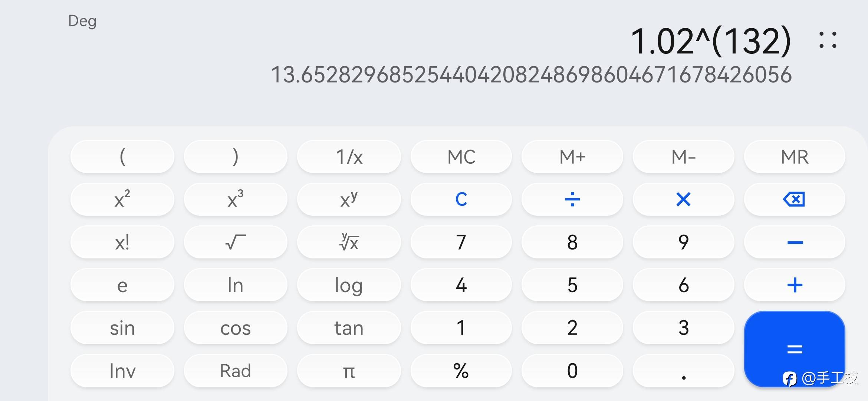This screenshot has height=401, width=868.
Task: Open the four-dot options menu
Action: pos(828,40)
